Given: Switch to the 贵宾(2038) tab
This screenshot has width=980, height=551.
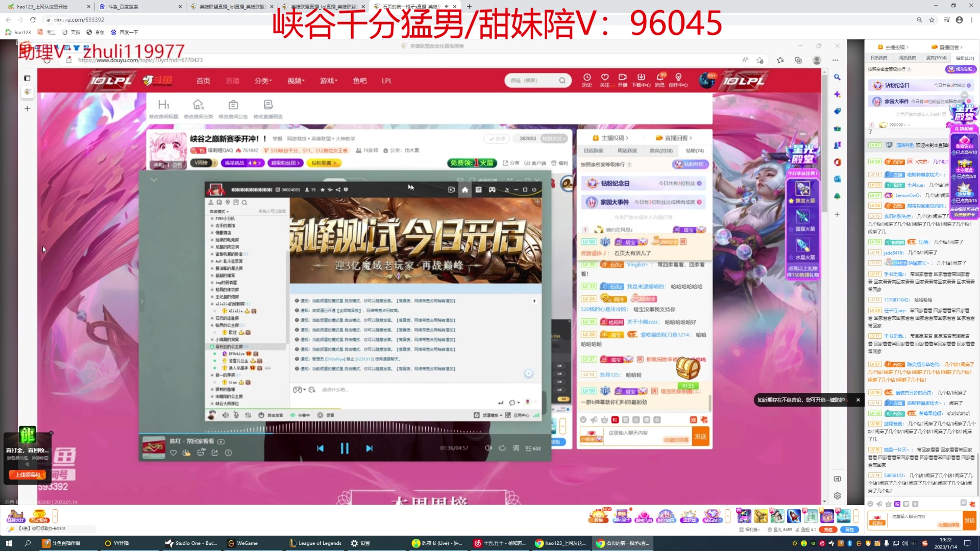Looking at the screenshot, I should tap(661, 151).
